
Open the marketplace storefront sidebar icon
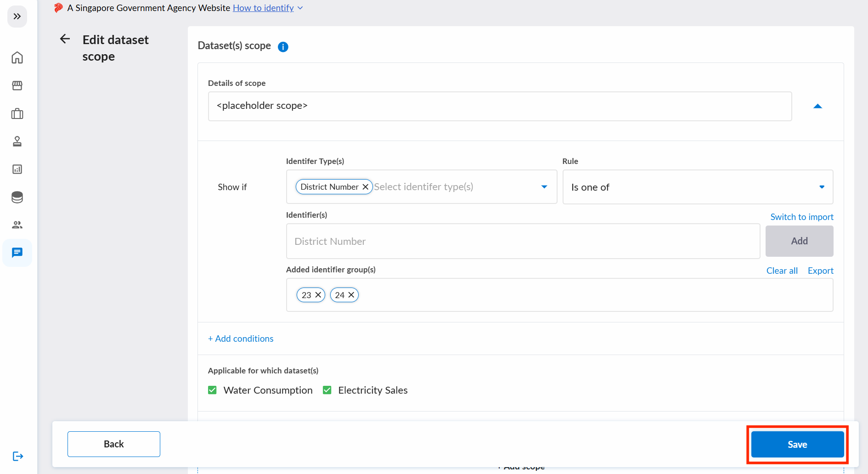click(x=17, y=85)
